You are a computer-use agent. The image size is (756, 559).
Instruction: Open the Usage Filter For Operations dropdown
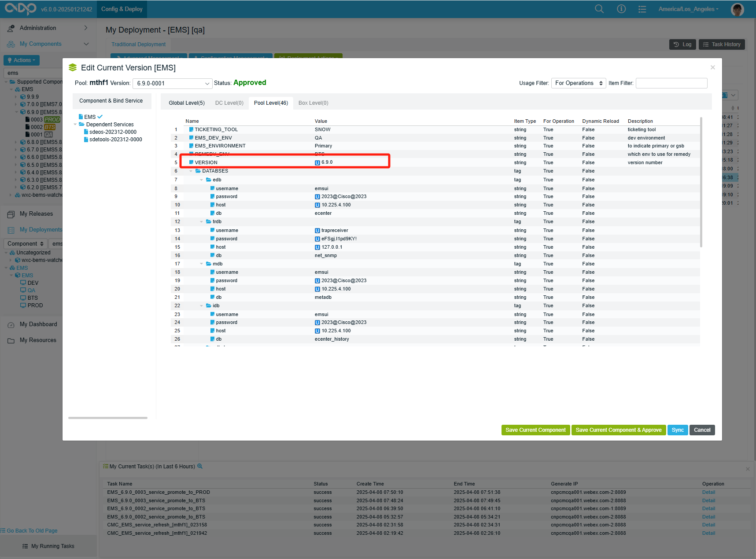click(579, 83)
